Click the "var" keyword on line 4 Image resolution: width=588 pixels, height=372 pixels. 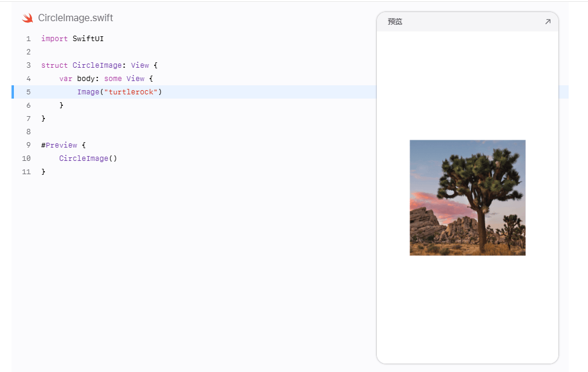65,79
